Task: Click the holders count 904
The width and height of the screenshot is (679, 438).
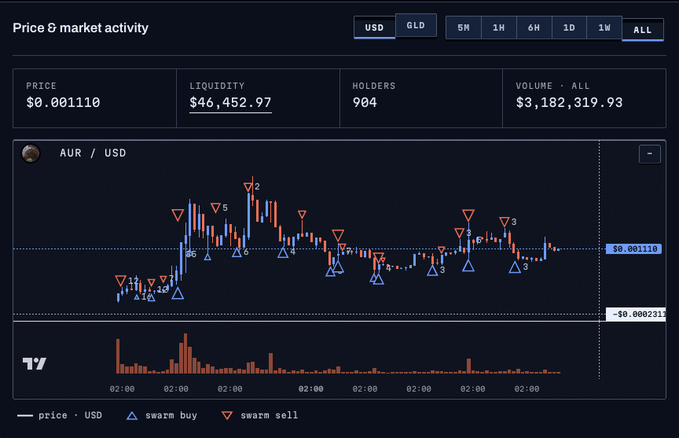Action: pos(365,103)
